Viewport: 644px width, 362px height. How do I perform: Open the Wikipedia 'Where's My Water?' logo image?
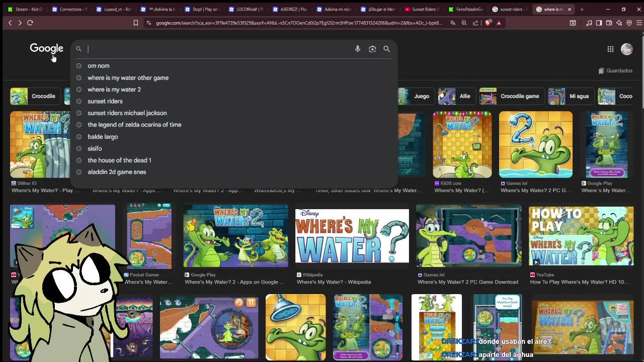click(352, 236)
